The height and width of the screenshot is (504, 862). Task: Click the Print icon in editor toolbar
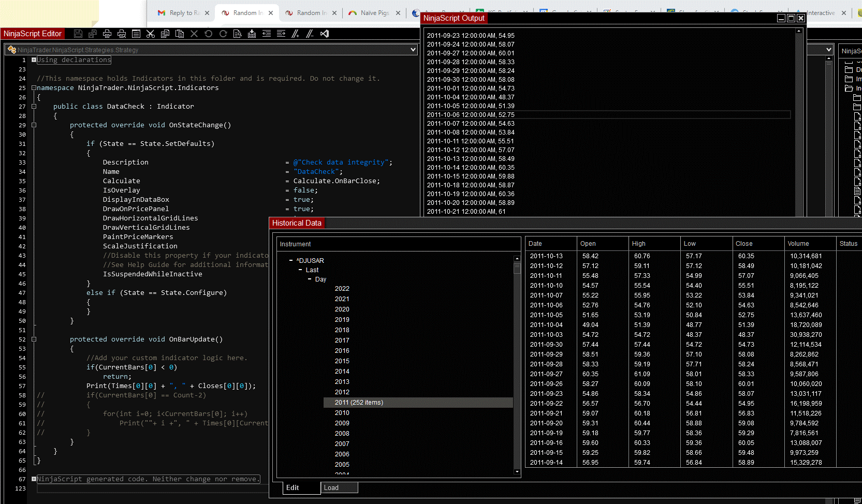(107, 34)
